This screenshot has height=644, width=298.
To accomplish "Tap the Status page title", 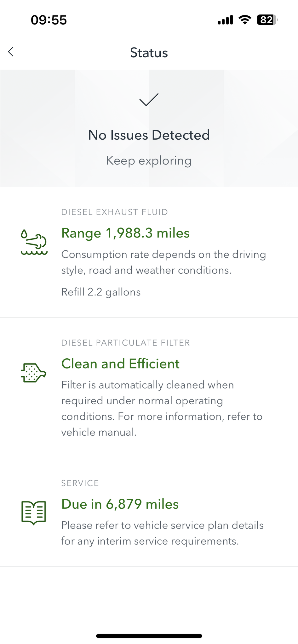I will [x=149, y=53].
